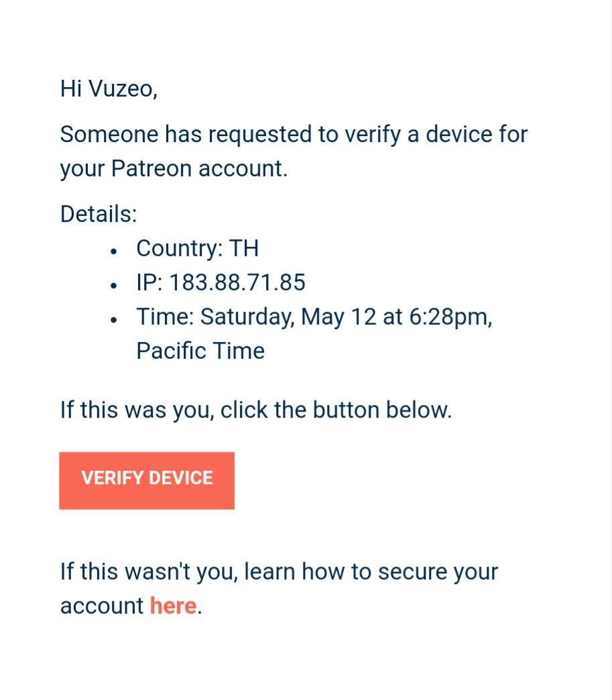Image resolution: width=612 pixels, height=700 pixels.
Task: Click the 'IP:' label text
Action: tap(149, 283)
